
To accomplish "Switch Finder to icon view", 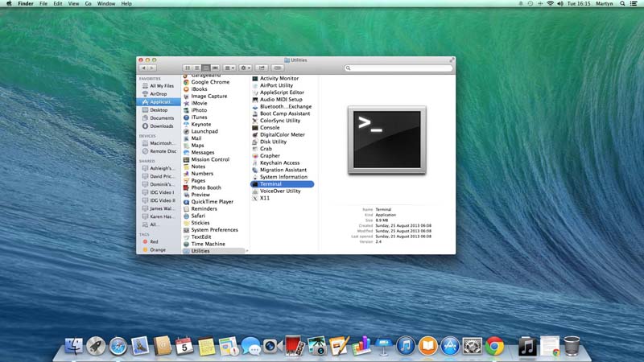I will tap(188, 68).
